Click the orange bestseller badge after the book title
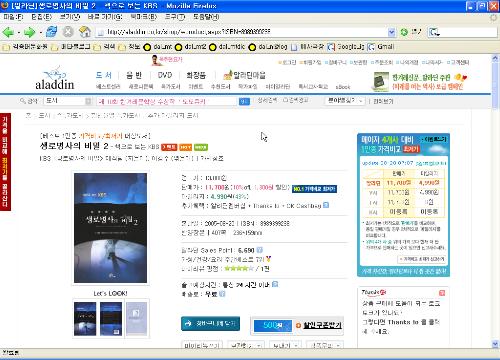This screenshot has height=360, width=500. (185, 147)
